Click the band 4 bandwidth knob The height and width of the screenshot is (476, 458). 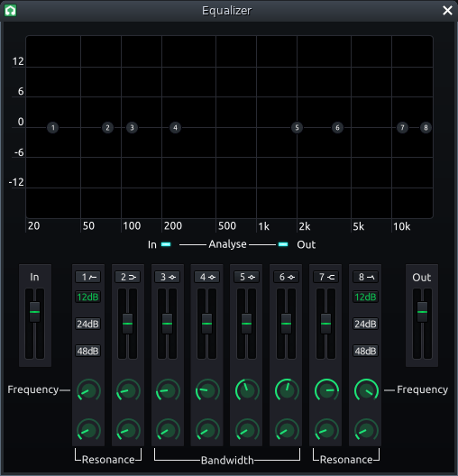pyautogui.click(x=207, y=430)
